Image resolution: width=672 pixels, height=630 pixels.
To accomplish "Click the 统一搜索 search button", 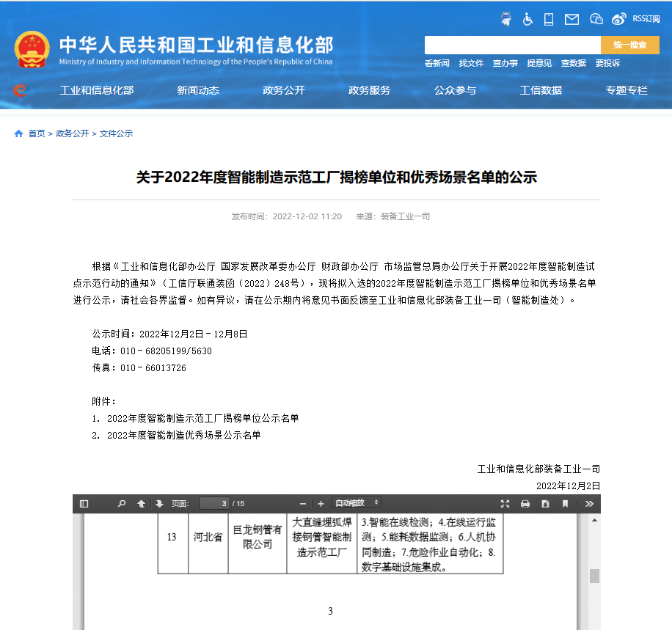I will tap(629, 45).
